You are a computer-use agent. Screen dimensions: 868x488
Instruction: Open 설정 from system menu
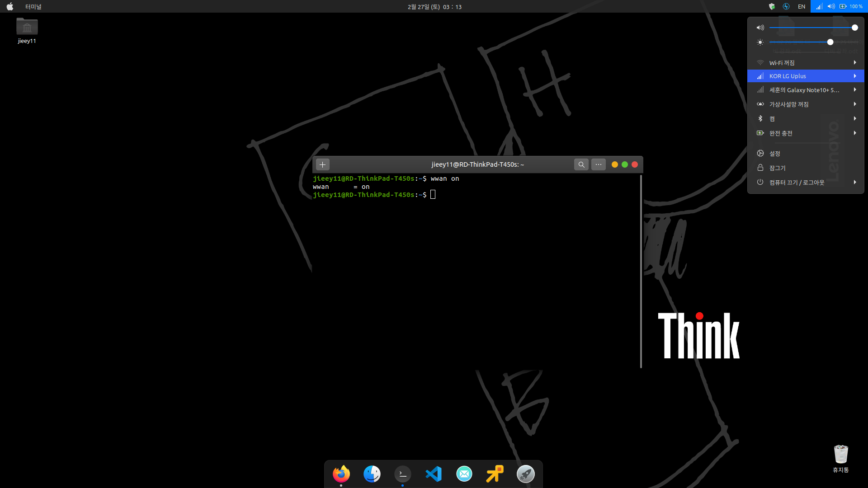tap(775, 154)
